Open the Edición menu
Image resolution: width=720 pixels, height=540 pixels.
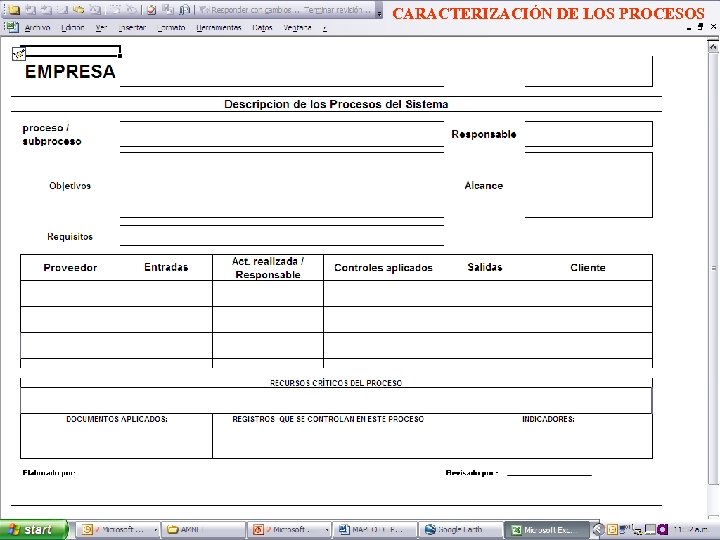click(x=73, y=28)
